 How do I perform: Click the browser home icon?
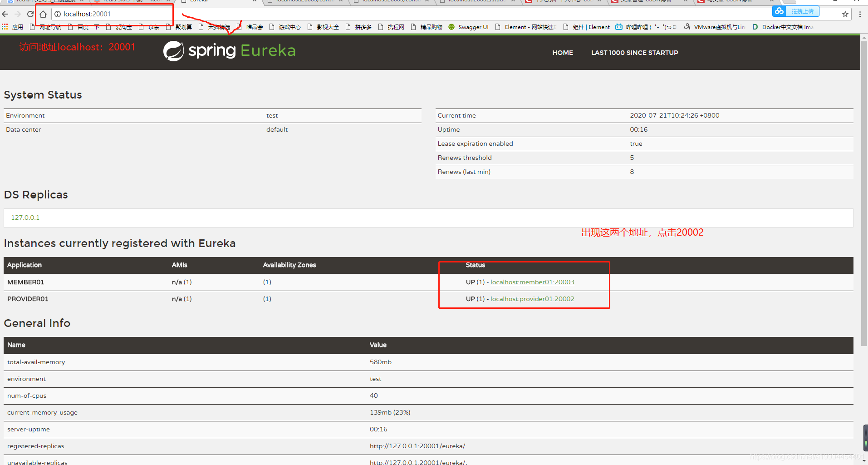43,14
